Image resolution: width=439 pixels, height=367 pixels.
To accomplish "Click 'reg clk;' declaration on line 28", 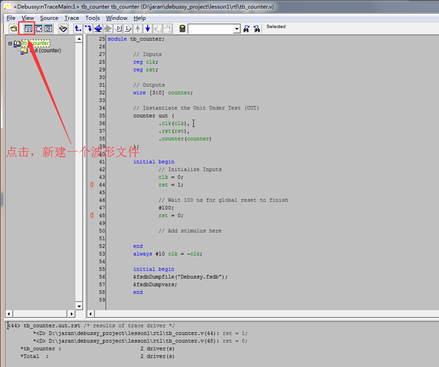I will (x=146, y=62).
